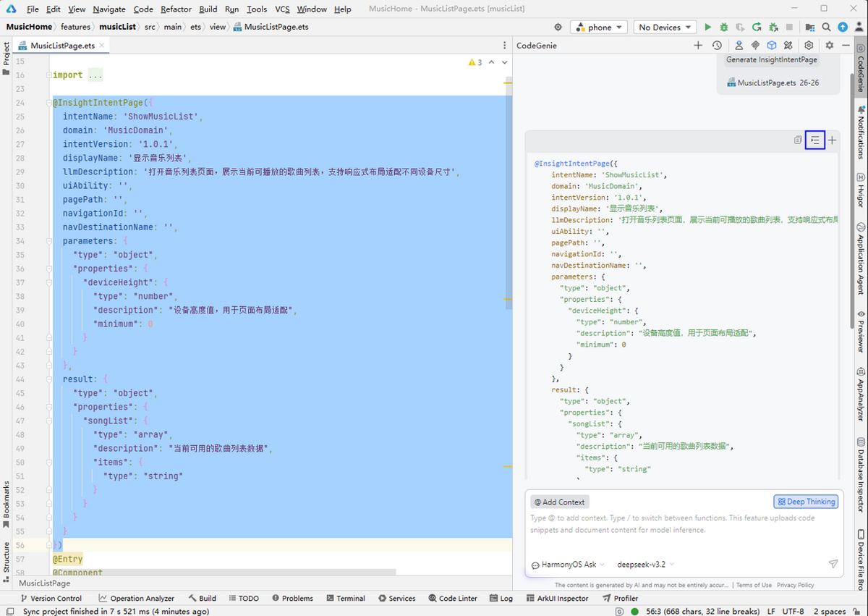Click the CodeGenie prompt input field
The width and height of the screenshot is (868, 616).
684,532
